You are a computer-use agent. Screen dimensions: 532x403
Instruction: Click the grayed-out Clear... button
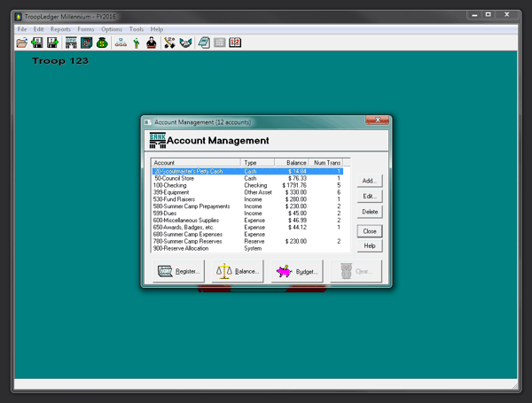[356, 271]
